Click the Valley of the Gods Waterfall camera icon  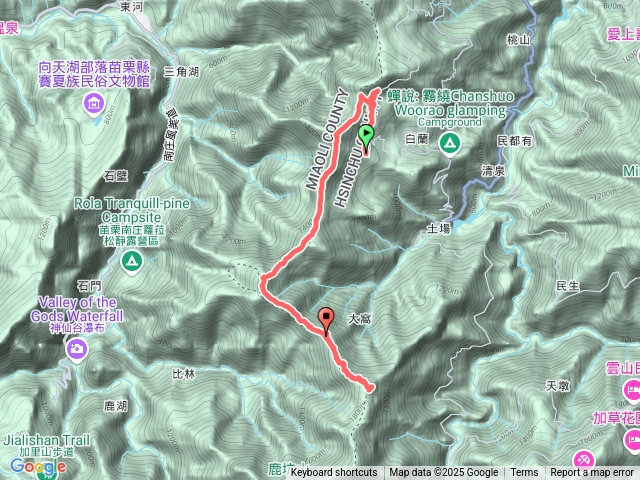[76, 351]
